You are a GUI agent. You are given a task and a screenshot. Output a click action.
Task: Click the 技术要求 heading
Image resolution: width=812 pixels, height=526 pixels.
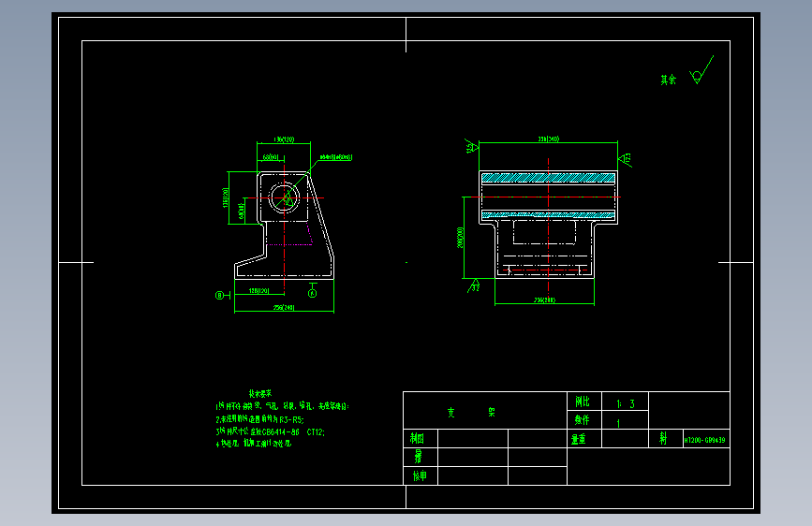[260, 394]
